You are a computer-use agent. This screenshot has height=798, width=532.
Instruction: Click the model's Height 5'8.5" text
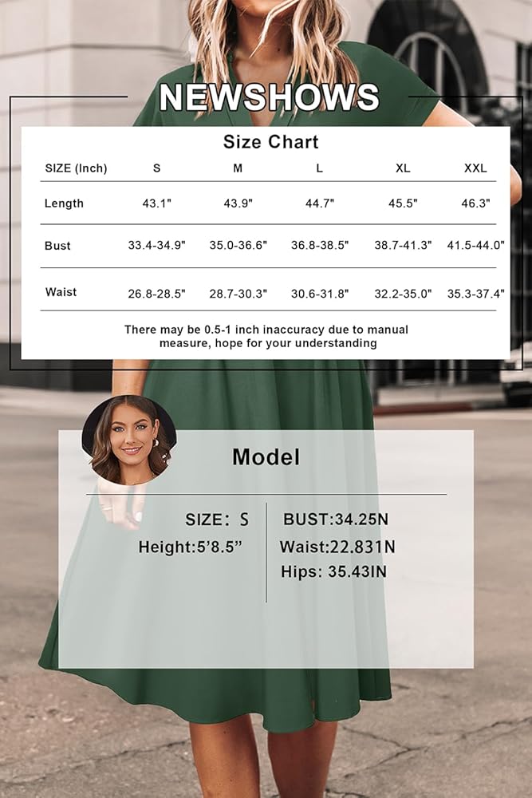[190, 547]
